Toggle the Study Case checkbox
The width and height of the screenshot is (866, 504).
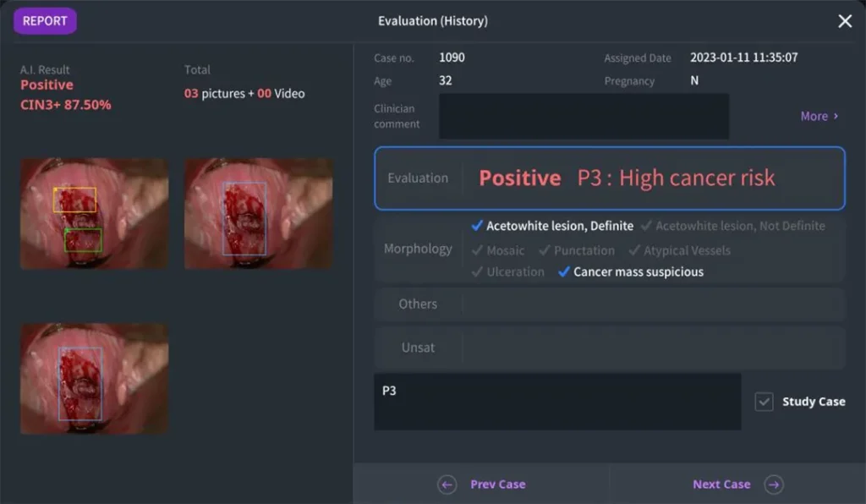764,402
